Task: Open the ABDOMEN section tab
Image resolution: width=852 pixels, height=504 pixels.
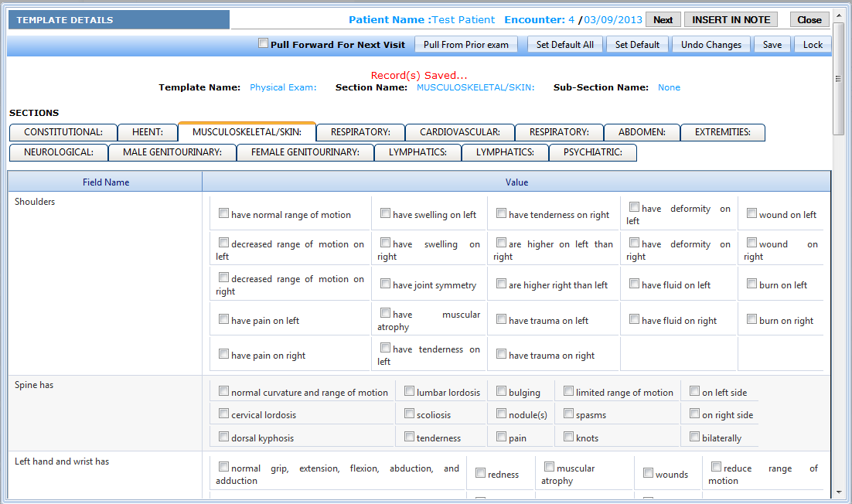Action: click(642, 132)
